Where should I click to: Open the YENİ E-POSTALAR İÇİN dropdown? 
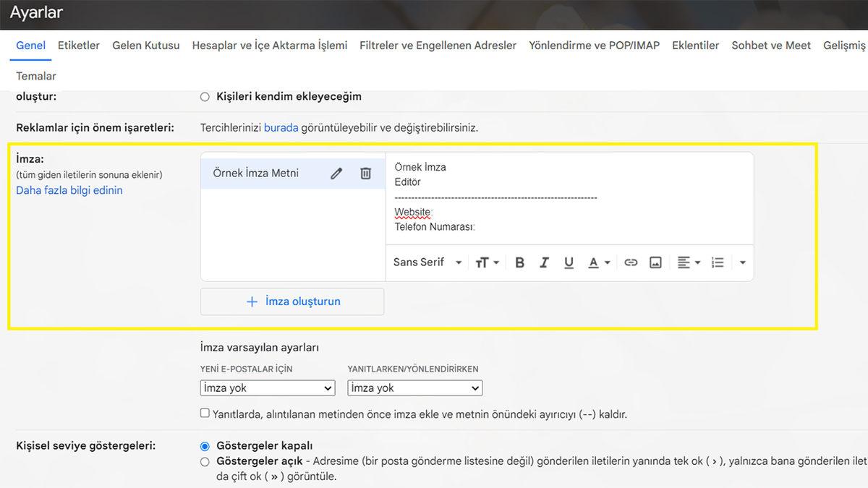pyautogui.click(x=267, y=388)
